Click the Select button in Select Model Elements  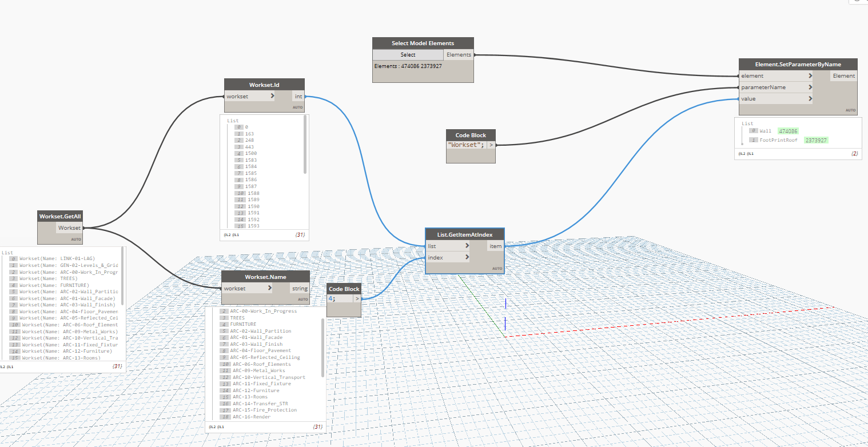pos(408,55)
